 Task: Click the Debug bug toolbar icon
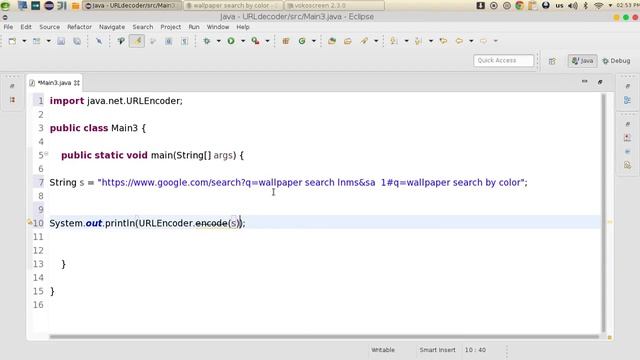[x=207, y=41]
